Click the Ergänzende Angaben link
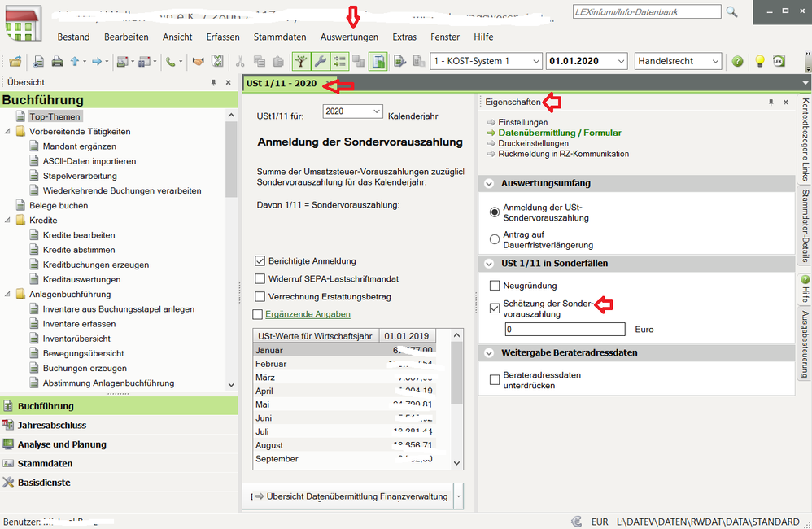Image resolution: width=812 pixels, height=529 pixels. pyautogui.click(x=308, y=314)
